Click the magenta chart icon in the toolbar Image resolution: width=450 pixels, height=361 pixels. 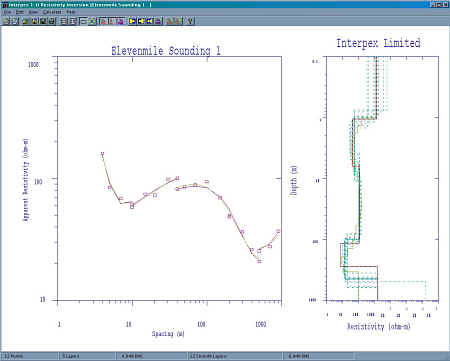(x=120, y=21)
